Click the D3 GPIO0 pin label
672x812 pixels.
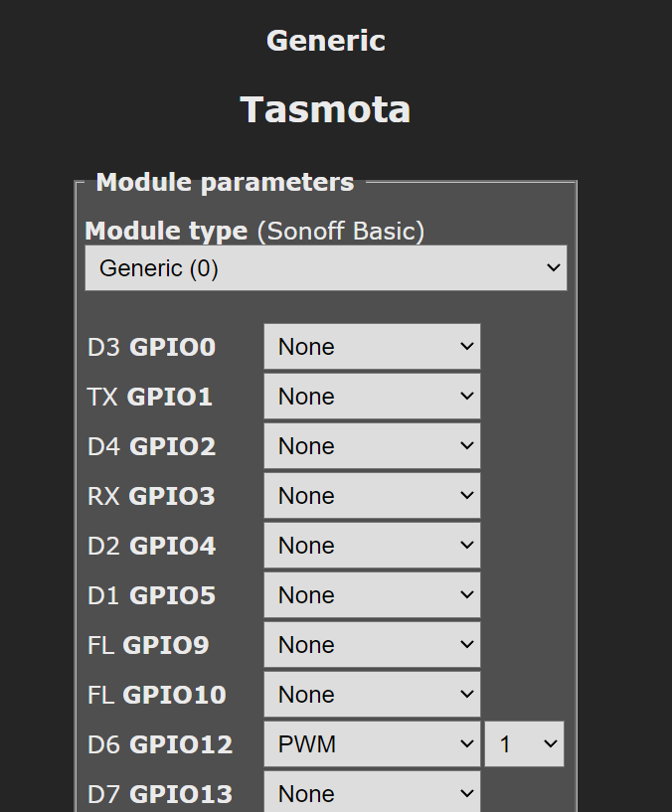tap(151, 347)
